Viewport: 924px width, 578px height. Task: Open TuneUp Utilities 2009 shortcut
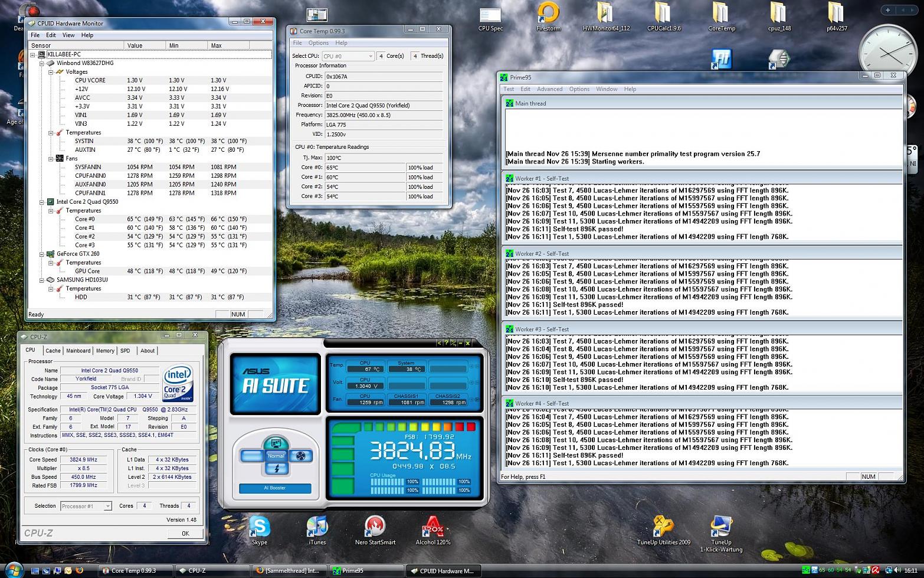click(x=664, y=530)
